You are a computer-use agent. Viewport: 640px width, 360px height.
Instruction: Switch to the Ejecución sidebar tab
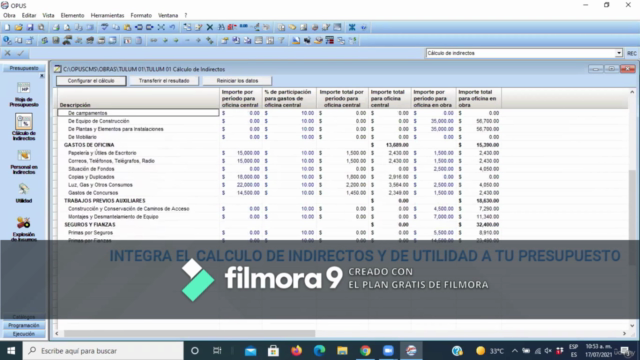pos(24,334)
